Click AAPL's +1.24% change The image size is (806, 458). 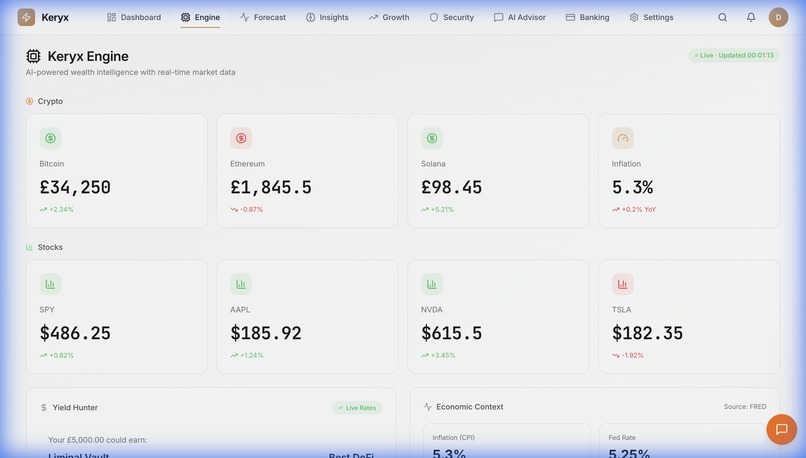[247, 355]
